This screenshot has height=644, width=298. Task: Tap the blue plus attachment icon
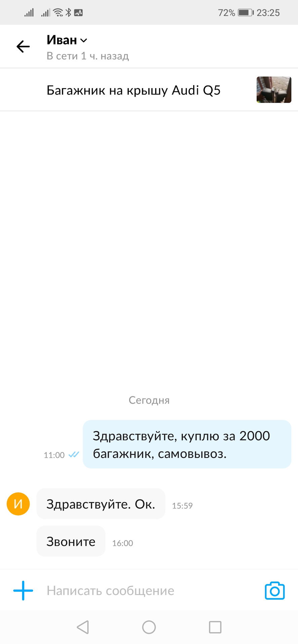pos(23,590)
